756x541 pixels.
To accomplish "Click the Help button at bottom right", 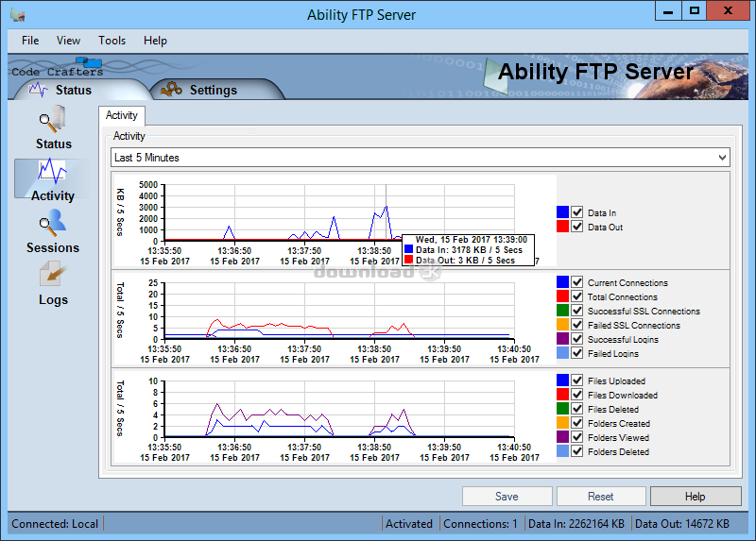I will point(696,497).
